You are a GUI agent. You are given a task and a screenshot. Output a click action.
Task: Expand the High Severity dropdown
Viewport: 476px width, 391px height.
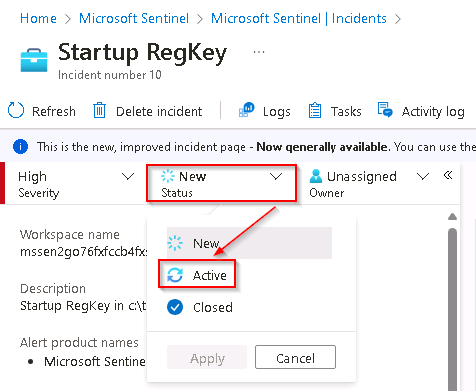tap(76, 184)
